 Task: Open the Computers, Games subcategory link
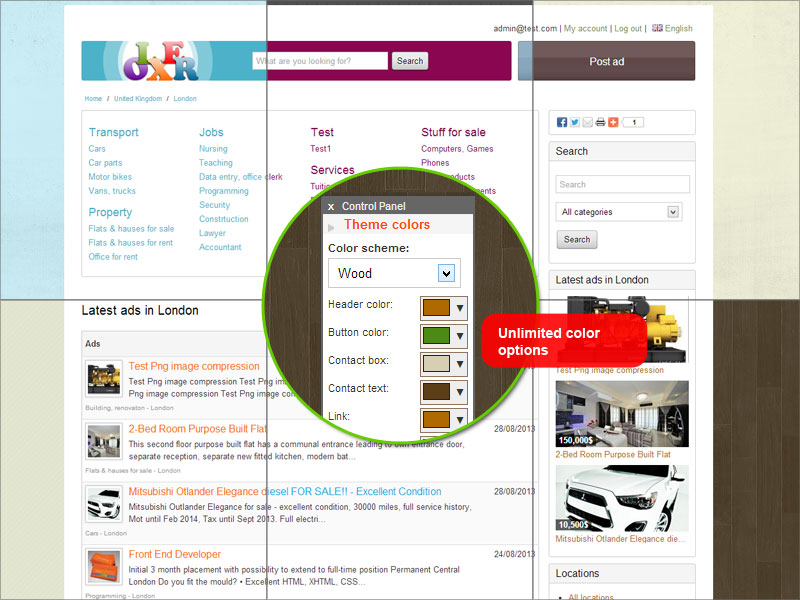[x=457, y=148]
